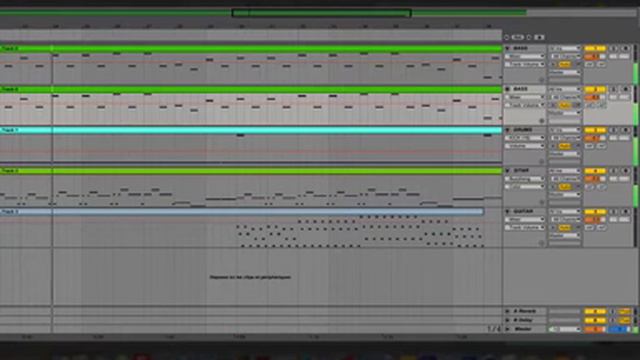Open input type dropdown on upper BASS track
640x360 pixels.
click(565, 48)
